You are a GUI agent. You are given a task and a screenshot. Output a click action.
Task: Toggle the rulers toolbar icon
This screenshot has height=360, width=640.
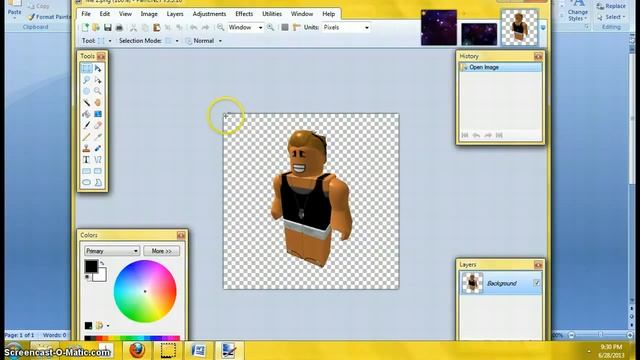coord(297,27)
